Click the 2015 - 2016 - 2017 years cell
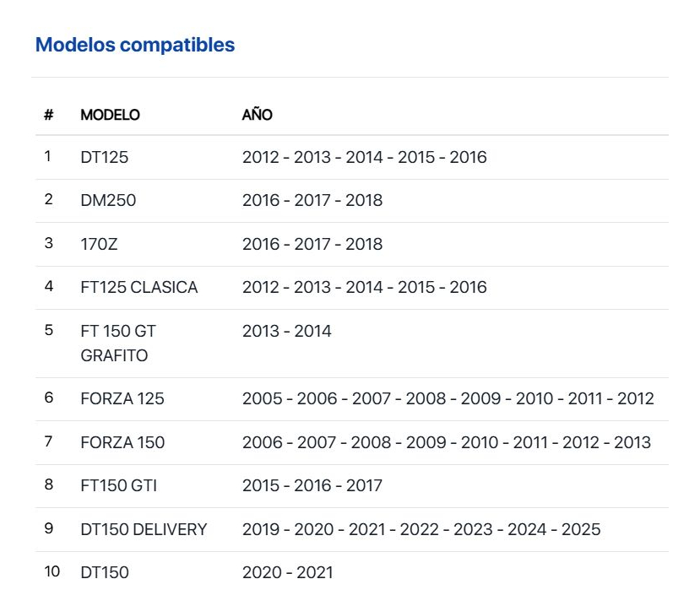 pyautogui.click(x=312, y=485)
